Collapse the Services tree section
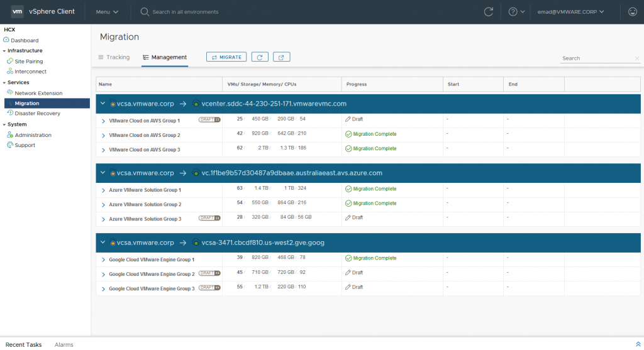 point(4,82)
